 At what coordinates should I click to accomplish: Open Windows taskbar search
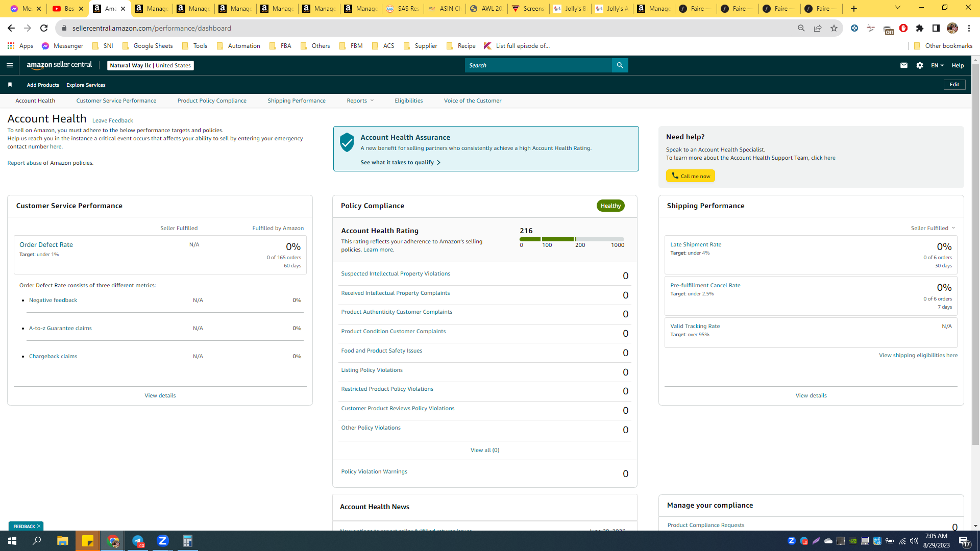click(x=37, y=541)
